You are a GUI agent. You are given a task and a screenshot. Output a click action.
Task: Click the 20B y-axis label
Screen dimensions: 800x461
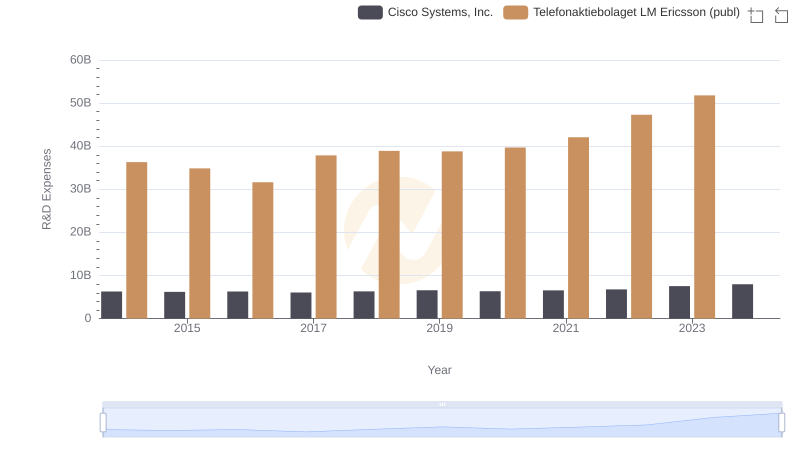(81, 232)
